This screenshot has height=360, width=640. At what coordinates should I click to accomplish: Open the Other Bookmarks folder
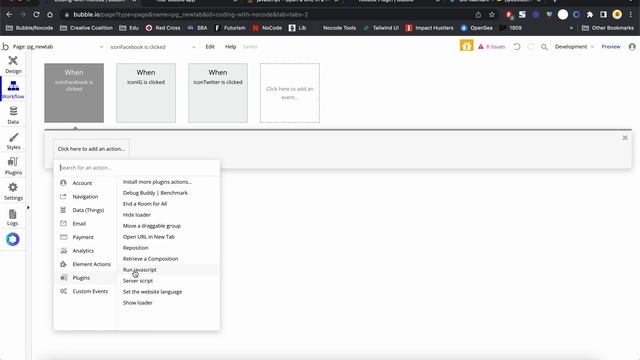point(608,28)
